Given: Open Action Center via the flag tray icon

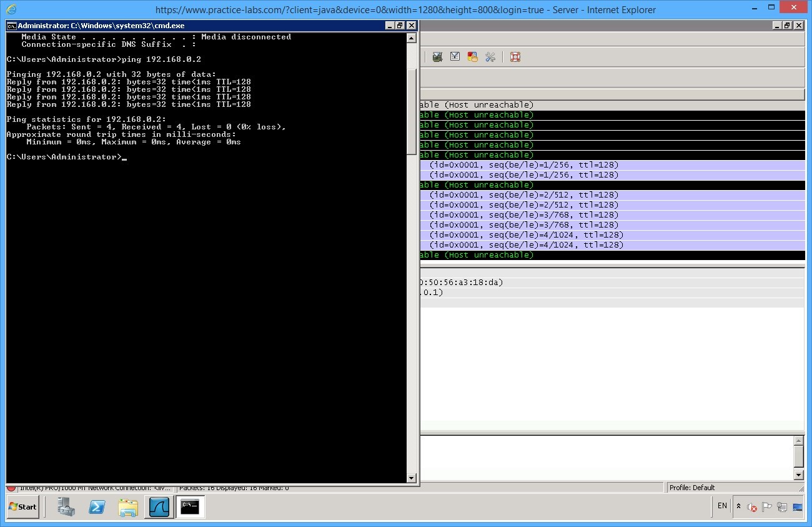Looking at the screenshot, I should click(767, 506).
